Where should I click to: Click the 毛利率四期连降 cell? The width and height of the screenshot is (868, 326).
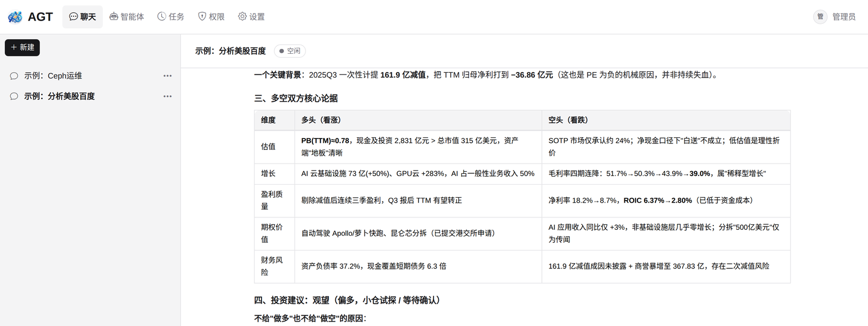pyautogui.click(x=666, y=174)
